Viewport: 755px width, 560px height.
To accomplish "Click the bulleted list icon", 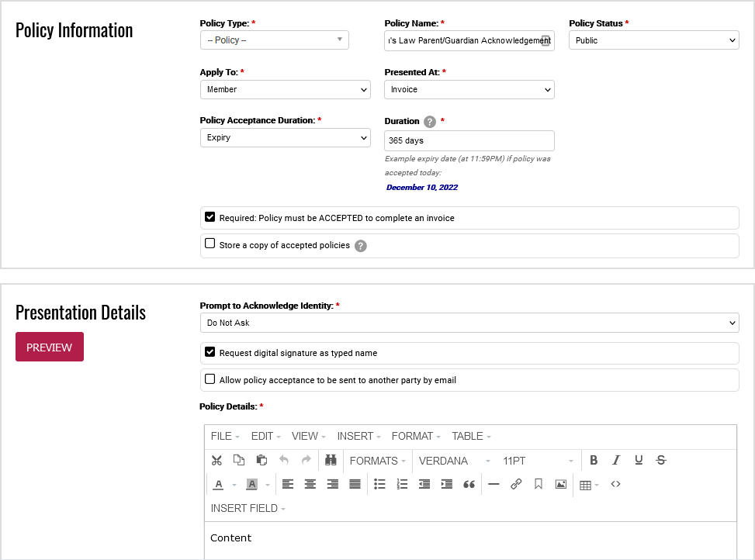I will [x=379, y=485].
